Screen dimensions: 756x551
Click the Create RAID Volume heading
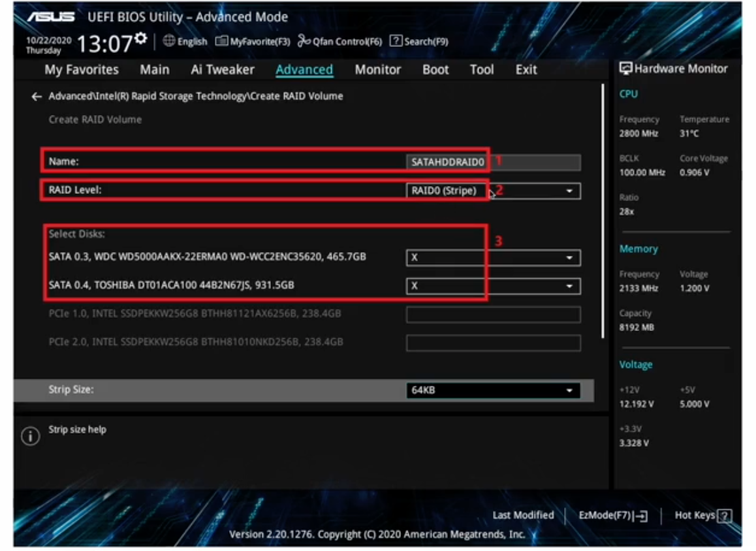coord(95,120)
